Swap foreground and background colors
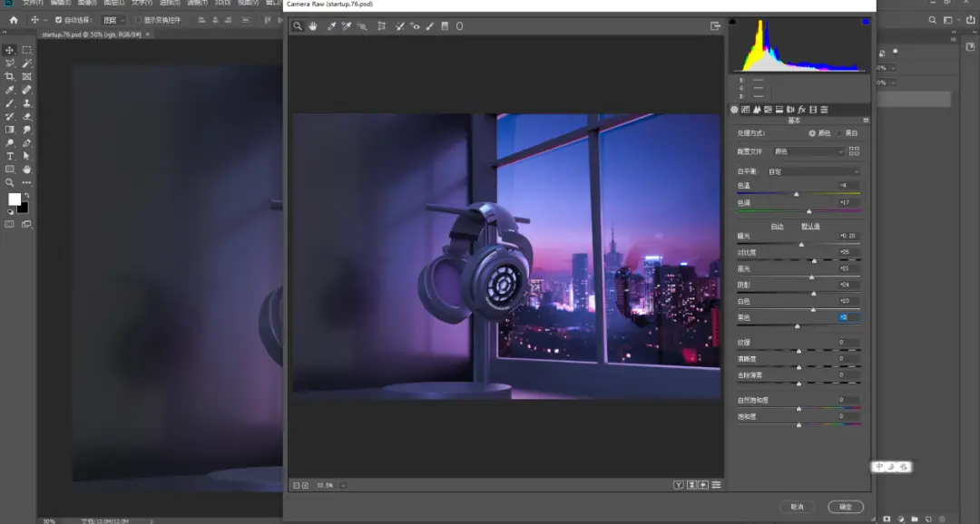980x524 pixels. 26,196
